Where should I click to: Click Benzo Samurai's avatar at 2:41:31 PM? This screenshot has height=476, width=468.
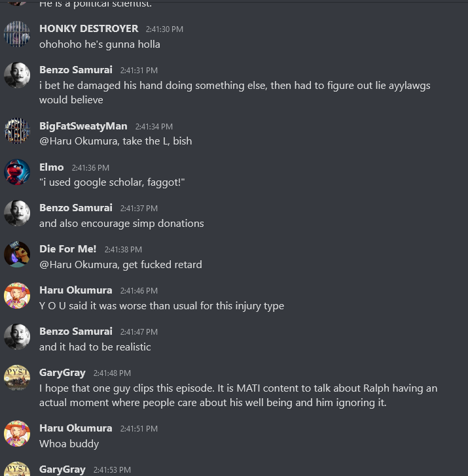(17, 75)
